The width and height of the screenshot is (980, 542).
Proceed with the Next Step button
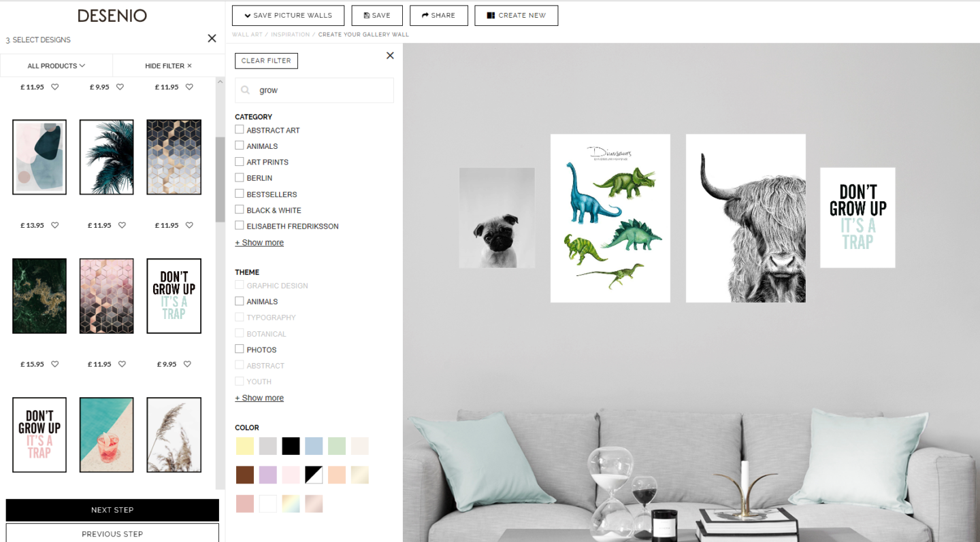[112, 510]
